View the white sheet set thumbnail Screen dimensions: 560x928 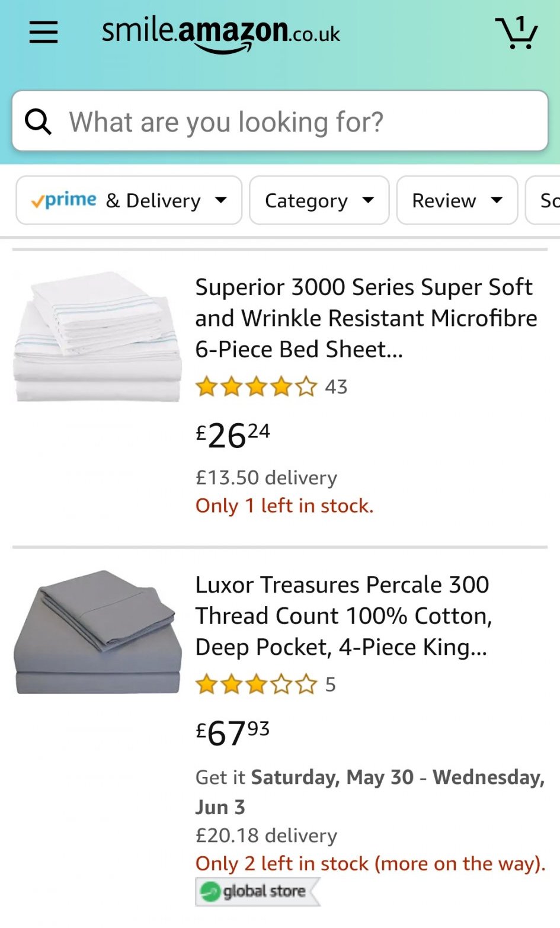[98, 337]
